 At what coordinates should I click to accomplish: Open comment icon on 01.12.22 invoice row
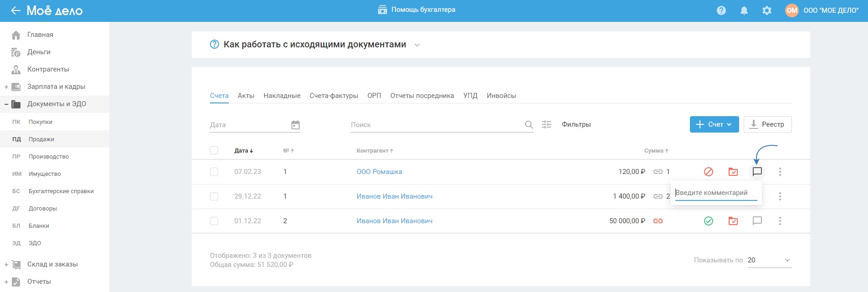[x=757, y=221]
